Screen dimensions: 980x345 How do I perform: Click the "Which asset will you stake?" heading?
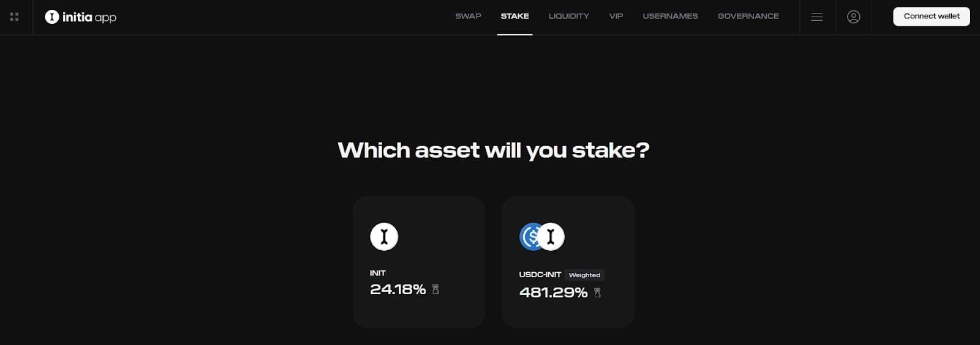click(x=493, y=150)
